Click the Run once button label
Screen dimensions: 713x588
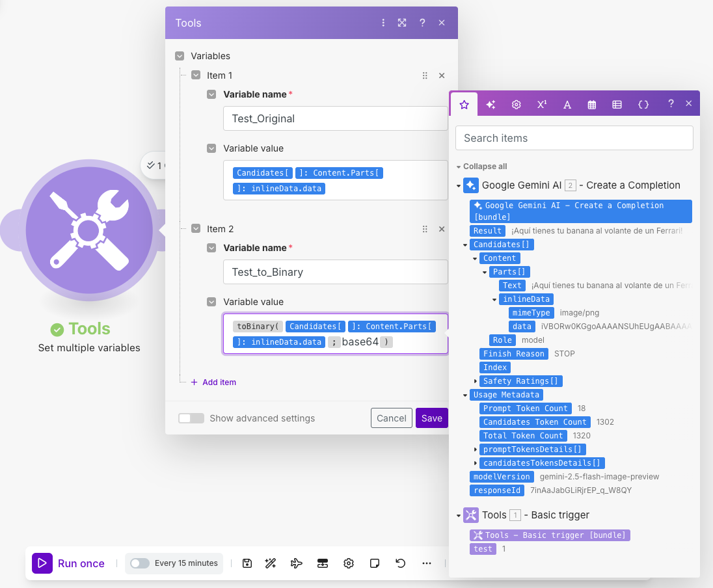[81, 563]
